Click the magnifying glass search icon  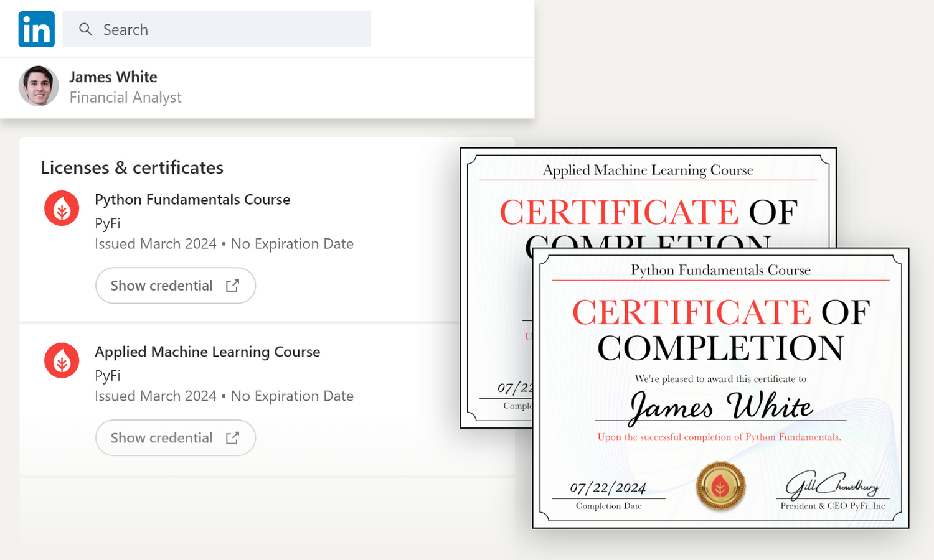click(86, 29)
